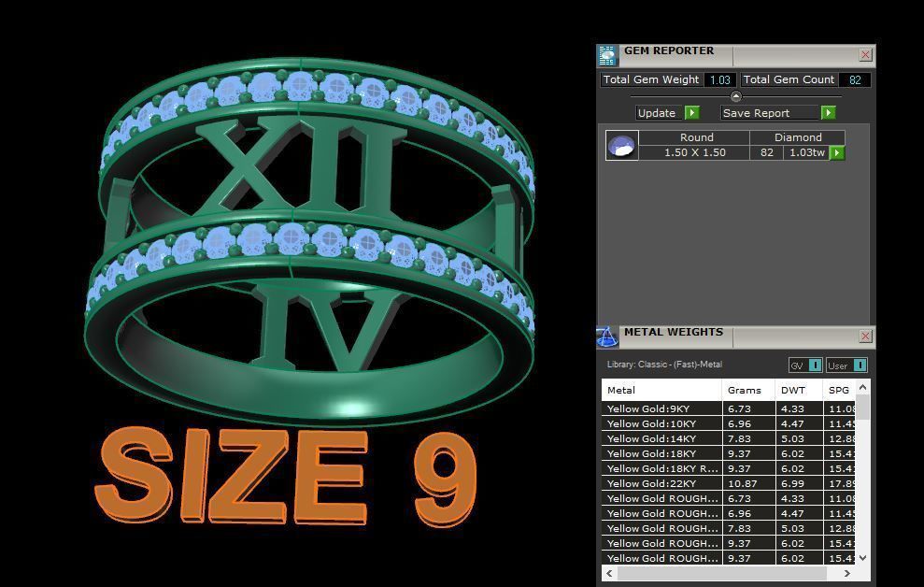This screenshot has height=587, width=924.
Task: Click the 10.87 grams cell
Action: pos(749,483)
